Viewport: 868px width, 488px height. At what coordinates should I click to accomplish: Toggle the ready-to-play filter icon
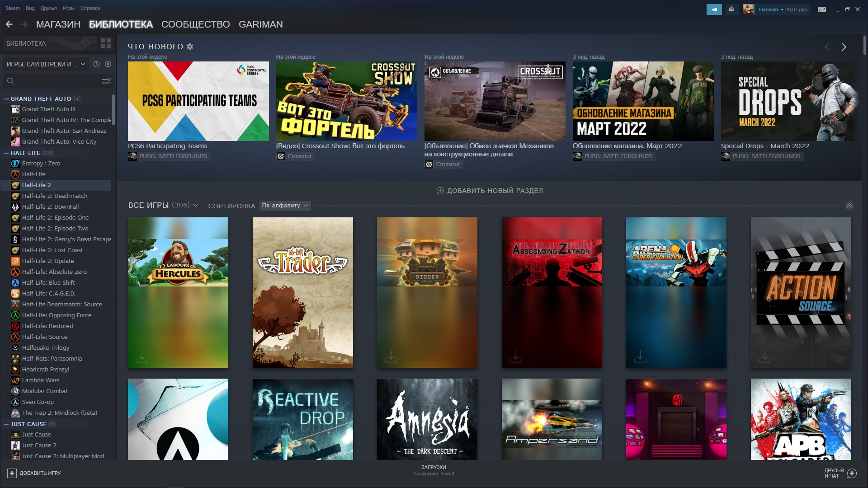point(108,64)
